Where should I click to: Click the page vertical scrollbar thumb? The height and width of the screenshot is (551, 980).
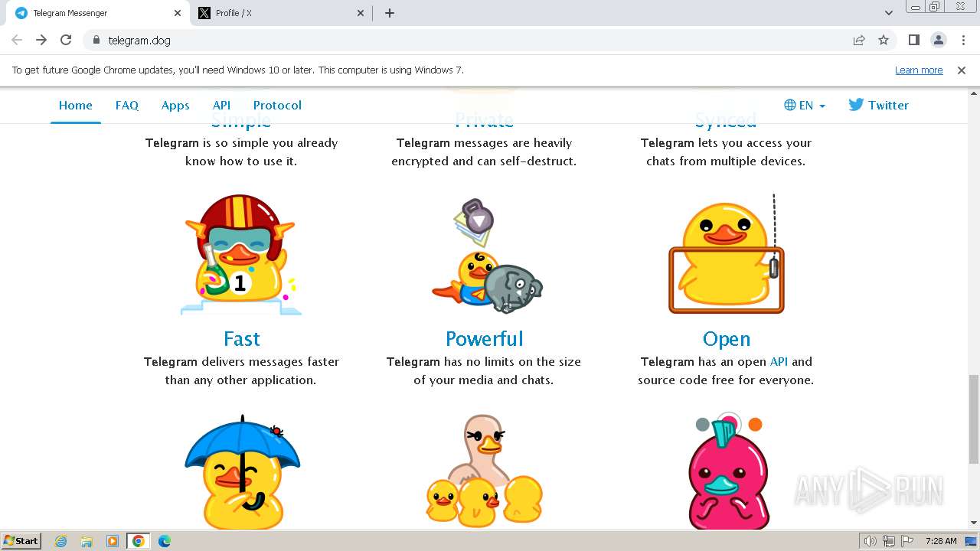pos(974,419)
